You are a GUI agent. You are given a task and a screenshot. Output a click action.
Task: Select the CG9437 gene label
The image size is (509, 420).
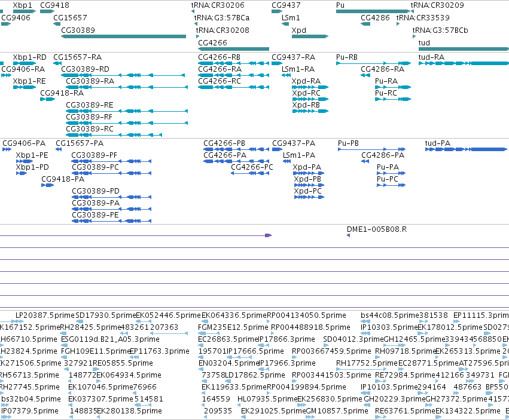click(286, 5)
